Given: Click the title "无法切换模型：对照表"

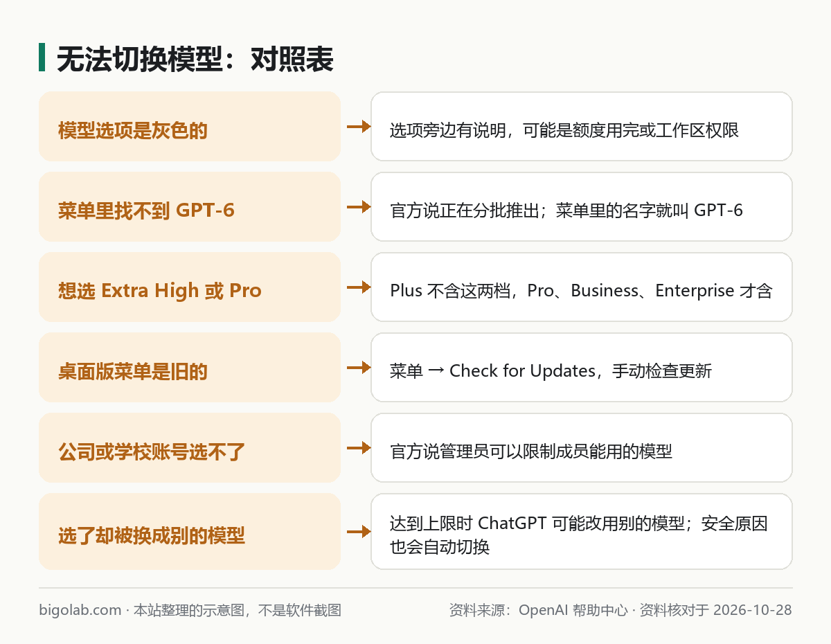Looking at the screenshot, I should coord(195,60).
